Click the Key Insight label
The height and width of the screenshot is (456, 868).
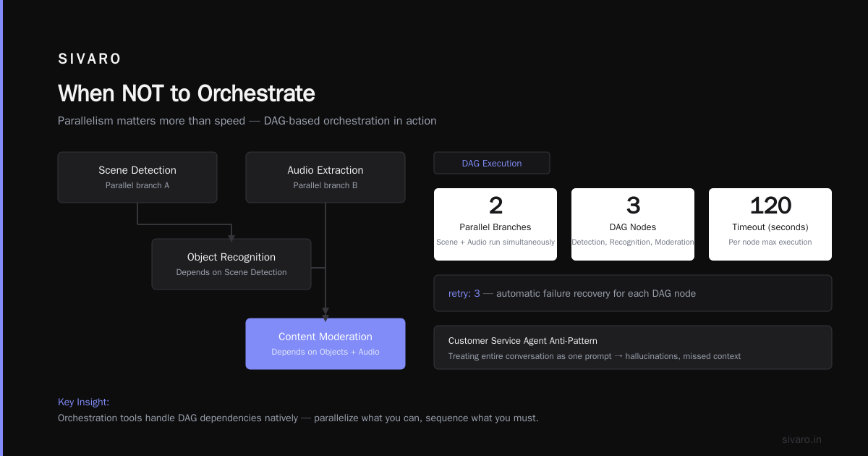pyautogui.click(x=83, y=402)
